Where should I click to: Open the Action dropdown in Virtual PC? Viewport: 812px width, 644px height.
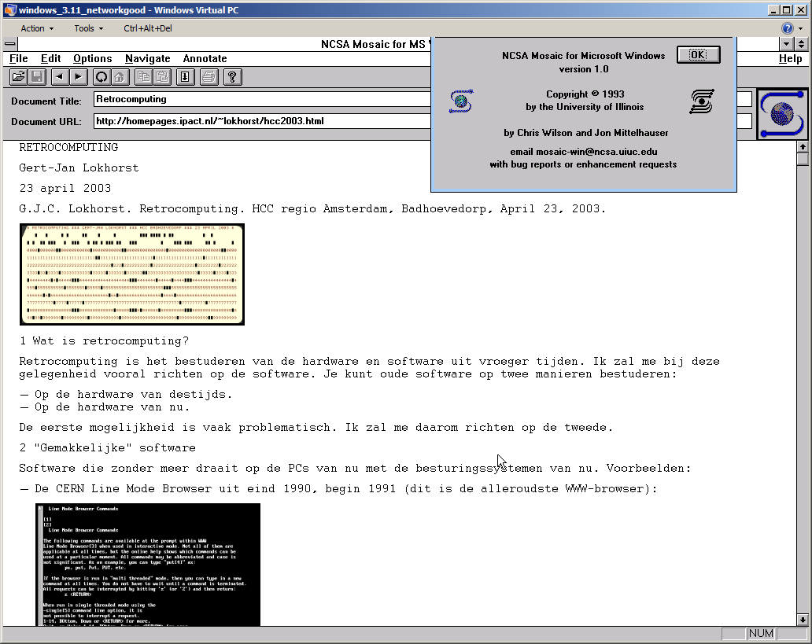click(37, 28)
